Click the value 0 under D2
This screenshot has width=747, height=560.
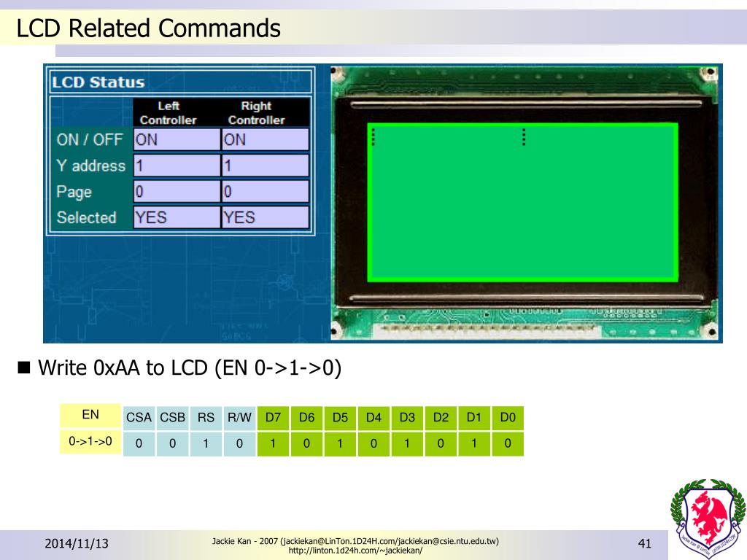[441, 444]
